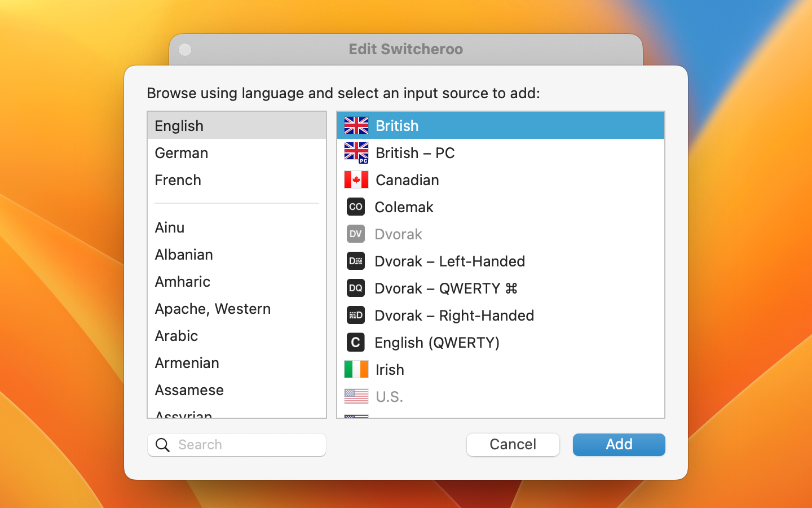This screenshot has width=812, height=508.
Task: Choose the Dvorak – Right-Handed label
Action: [x=454, y=315]
